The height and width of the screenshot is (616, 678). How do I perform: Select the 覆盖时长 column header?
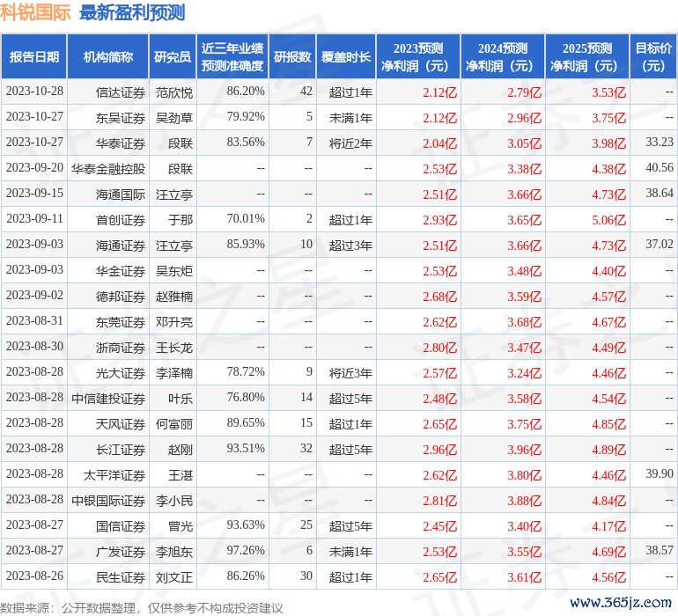tap(346, 56)
